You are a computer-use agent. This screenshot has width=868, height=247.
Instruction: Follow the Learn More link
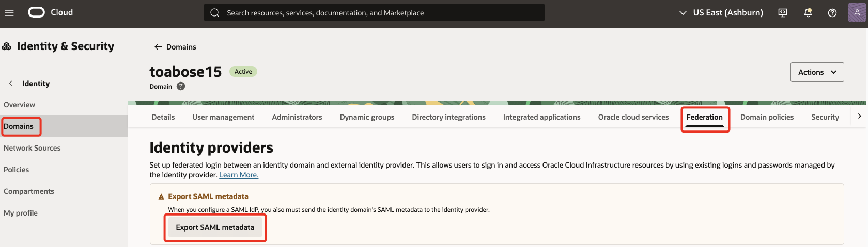239,175
